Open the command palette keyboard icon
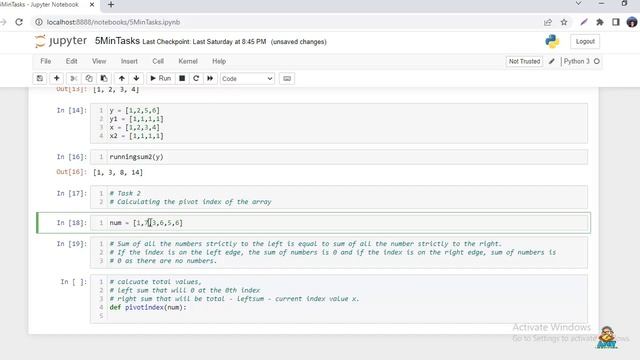640x360 pixels. (x=287, y=78)
